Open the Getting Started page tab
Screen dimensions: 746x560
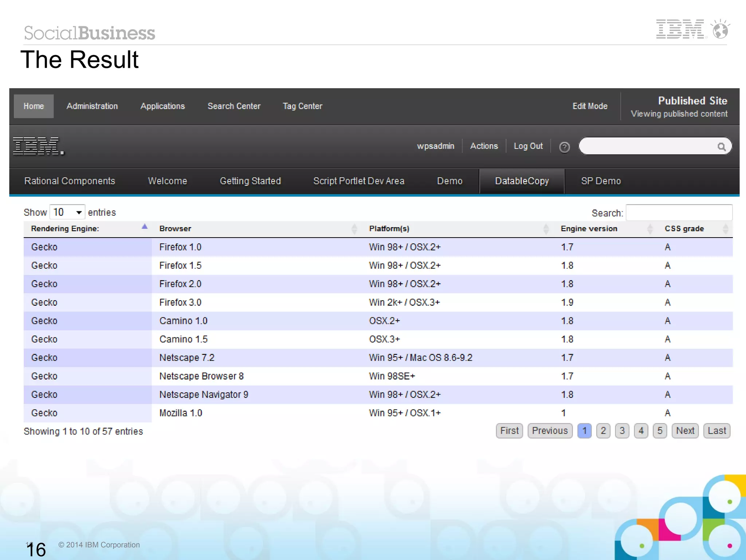(x=251, y=181)
